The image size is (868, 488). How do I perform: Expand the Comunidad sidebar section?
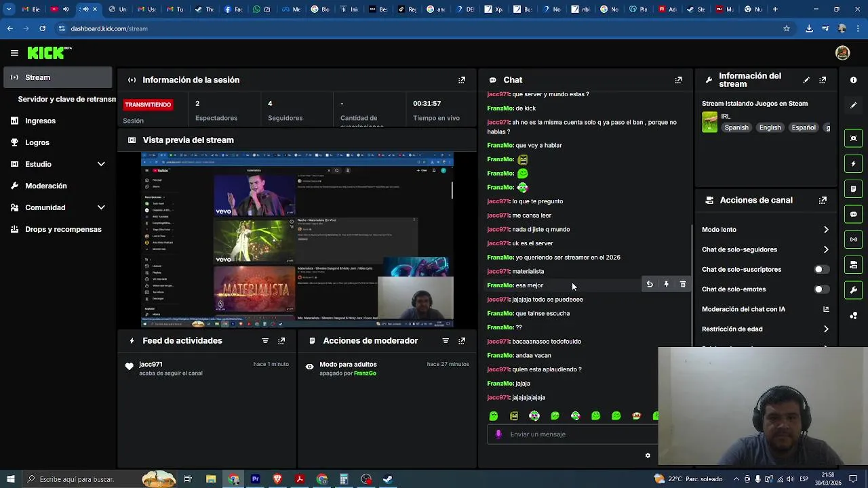tap(101, 207)
